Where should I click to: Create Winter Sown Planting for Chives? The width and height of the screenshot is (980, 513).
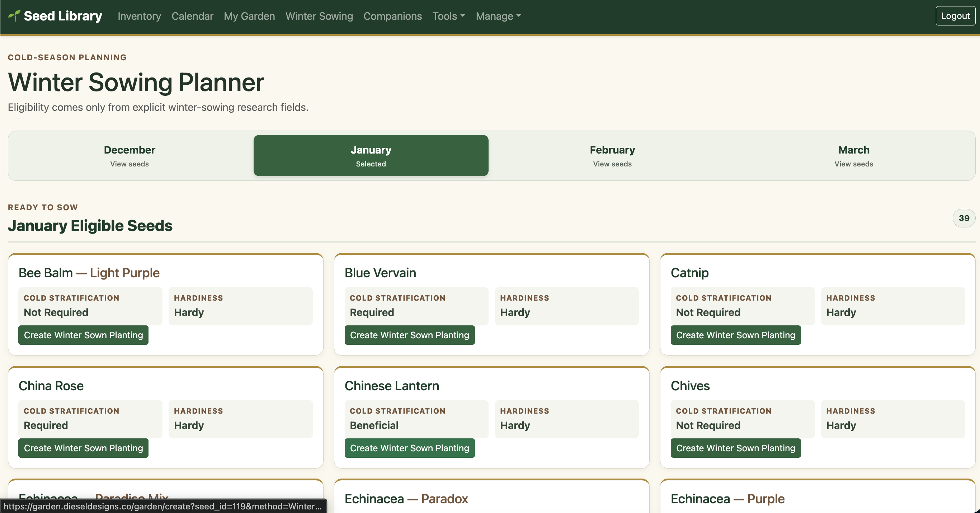click(x=735, y=448)
